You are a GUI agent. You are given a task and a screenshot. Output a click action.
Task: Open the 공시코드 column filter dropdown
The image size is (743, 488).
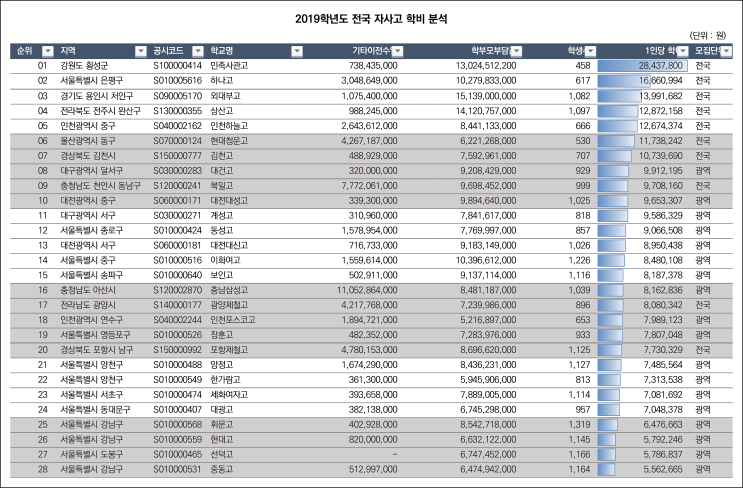pos(198,51)
